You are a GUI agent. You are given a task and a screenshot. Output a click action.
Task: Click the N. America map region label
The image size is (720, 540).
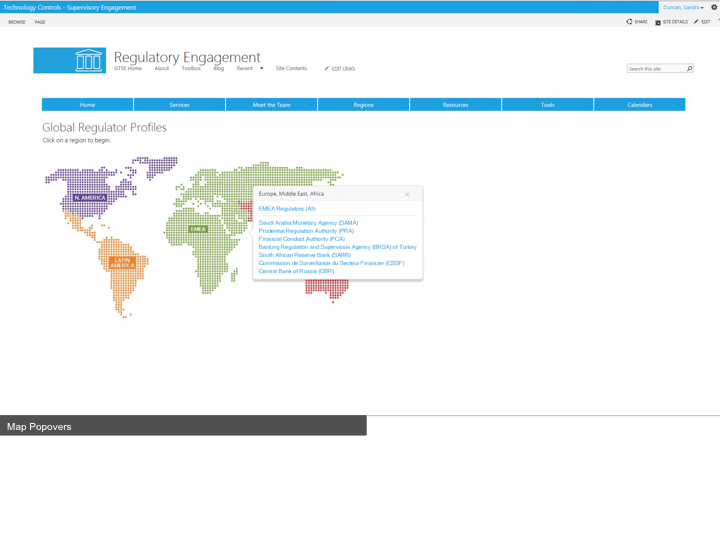pos(90,198)
